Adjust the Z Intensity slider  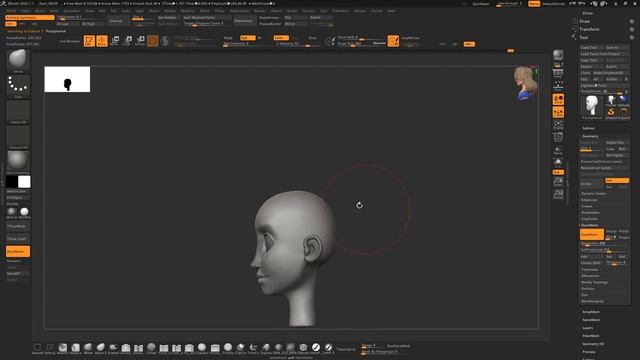298,44
